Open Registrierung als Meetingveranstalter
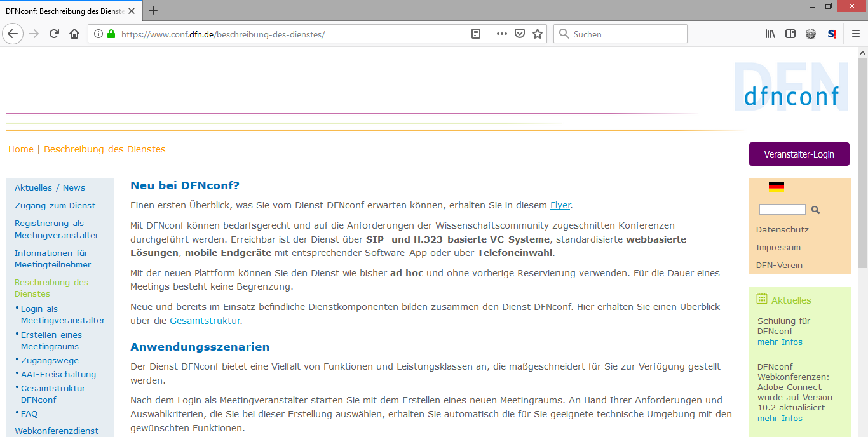 coord(57,229)
